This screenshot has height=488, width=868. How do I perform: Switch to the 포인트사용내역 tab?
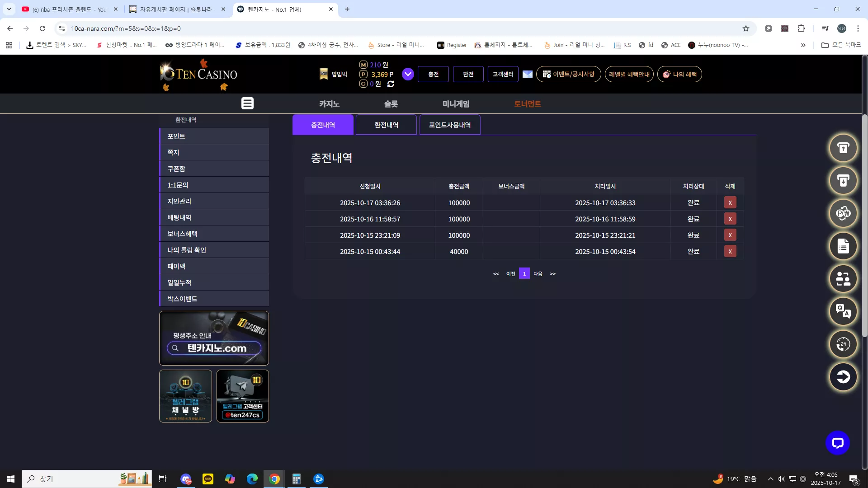(x=450, y=125)
